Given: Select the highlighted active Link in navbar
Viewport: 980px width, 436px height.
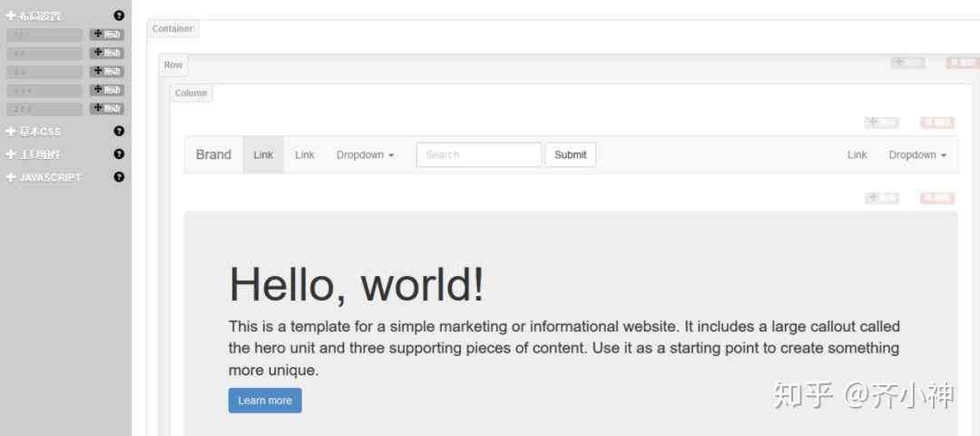Looking at the screenshot, I should pos(263,154).
